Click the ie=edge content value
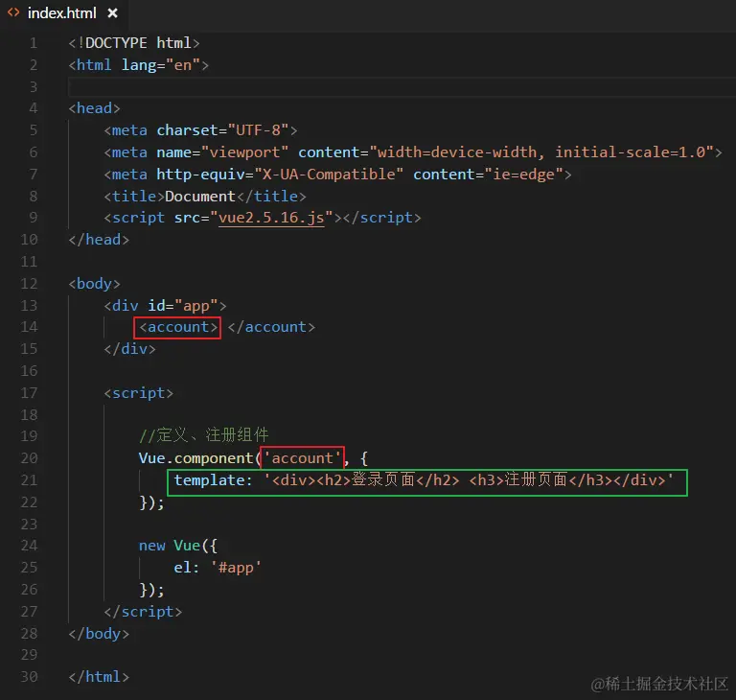 [x=524, y=175]
